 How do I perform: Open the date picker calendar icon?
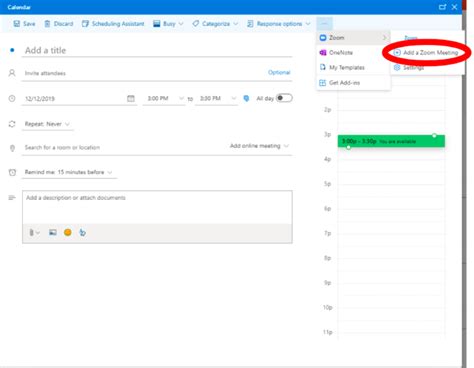pos(131,98)
